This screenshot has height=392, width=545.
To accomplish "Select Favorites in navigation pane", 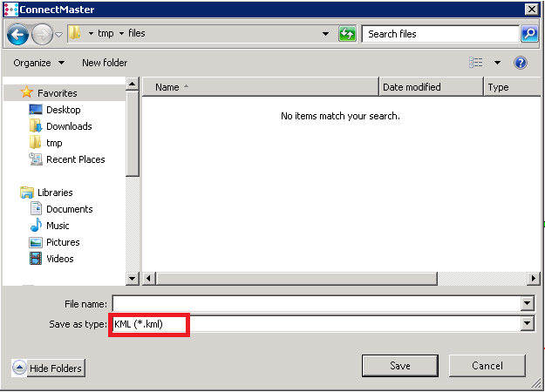I will [x=58, y=93].
